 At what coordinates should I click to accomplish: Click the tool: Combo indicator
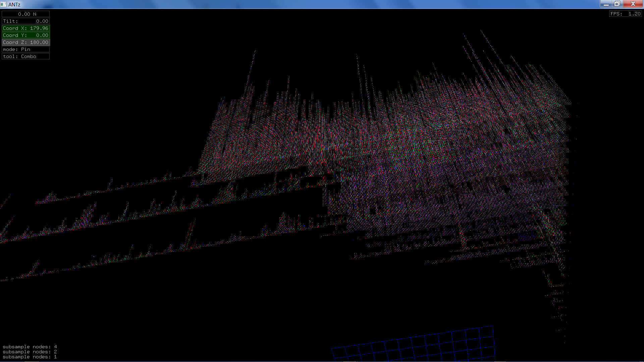click(26, 56)
